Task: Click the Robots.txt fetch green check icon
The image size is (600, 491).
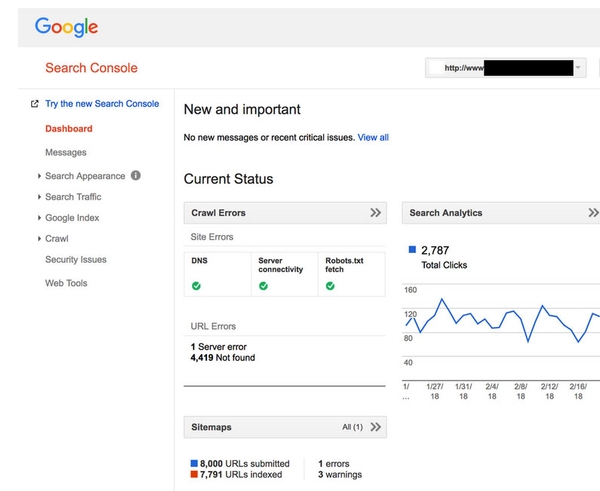Action: (x=330, y=286)
